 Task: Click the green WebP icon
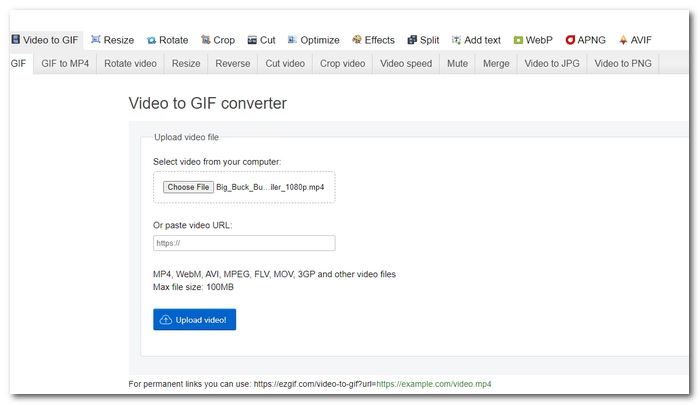point(518,40)
